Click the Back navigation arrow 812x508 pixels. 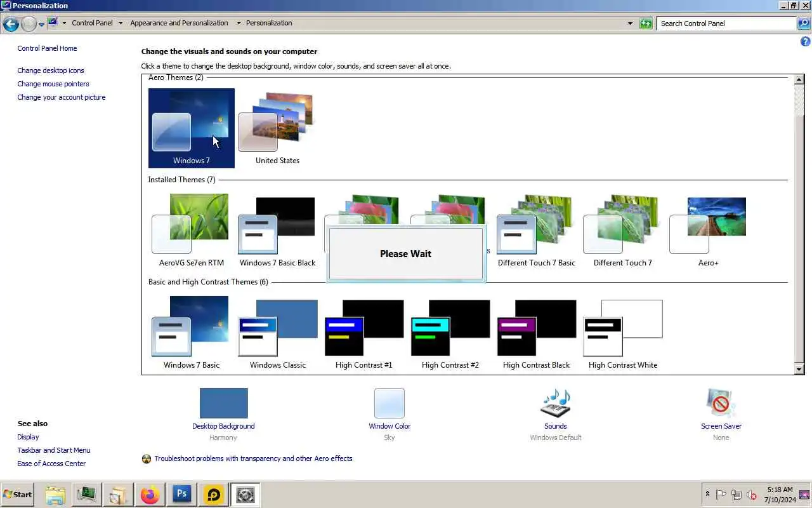pyautogui.click(x=11, y=24)
